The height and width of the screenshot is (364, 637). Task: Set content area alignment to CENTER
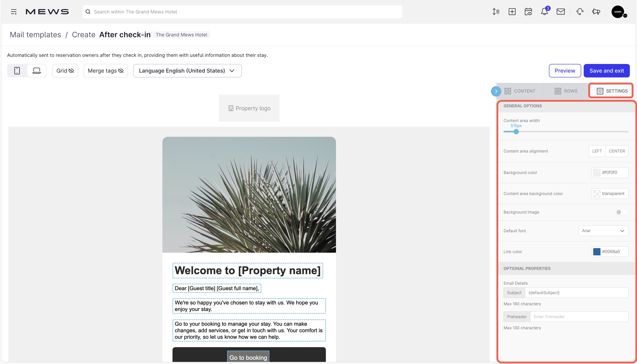[617, 151]
